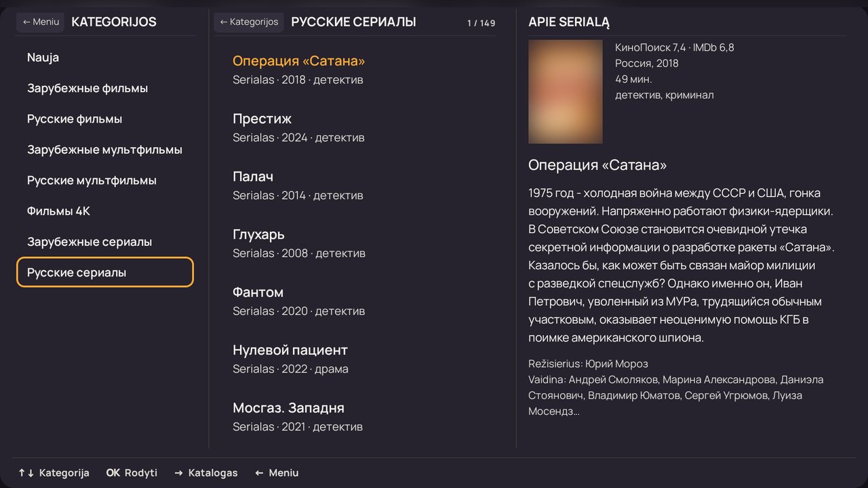Click the OK Rodyti hint
Viewport: 868px width, 488px height.
[x=132, y=473]
